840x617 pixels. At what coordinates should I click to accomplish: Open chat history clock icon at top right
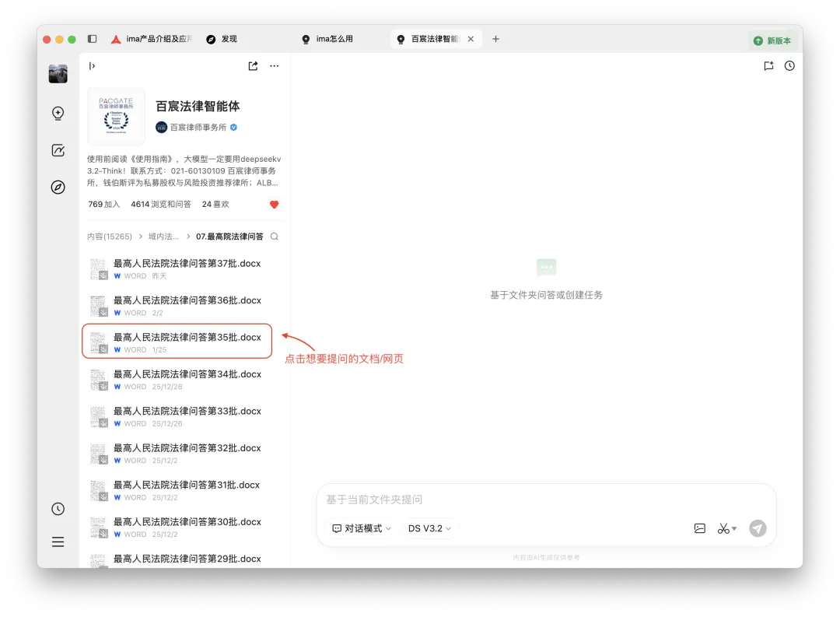pos(789,66)
